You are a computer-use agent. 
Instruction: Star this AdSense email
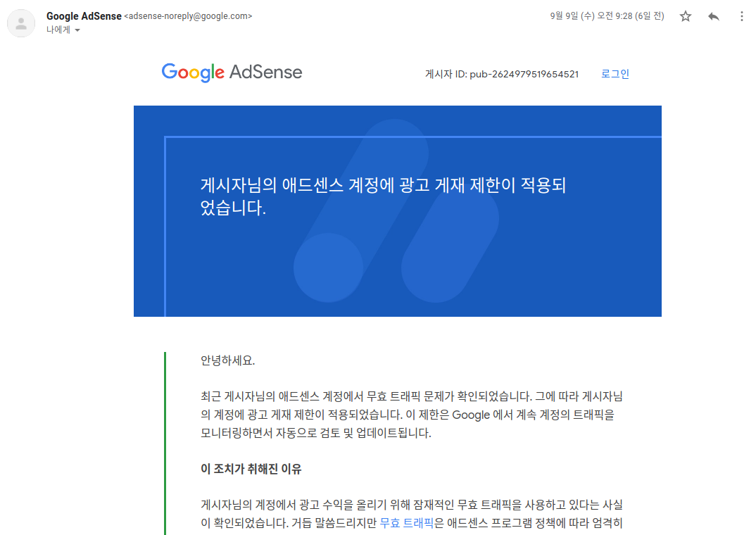point(685,16)
